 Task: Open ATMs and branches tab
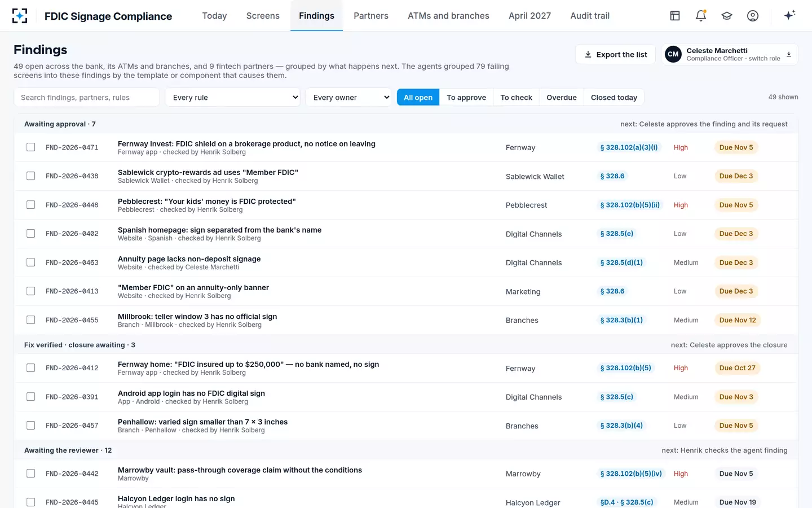point(448,16)
